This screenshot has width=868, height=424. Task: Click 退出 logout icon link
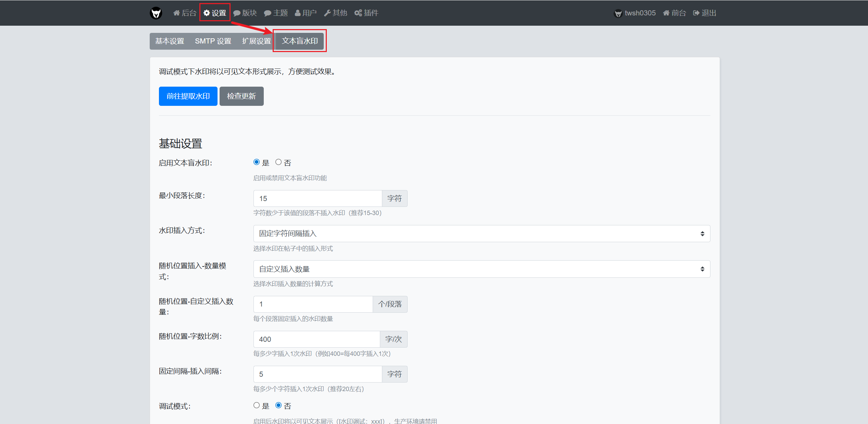tap(705, 13)
